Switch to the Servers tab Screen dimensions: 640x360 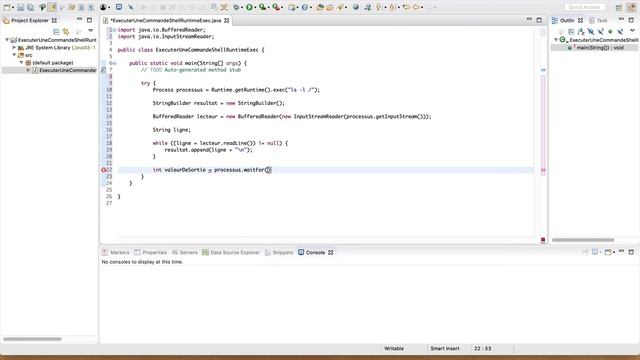pos(185,252)
